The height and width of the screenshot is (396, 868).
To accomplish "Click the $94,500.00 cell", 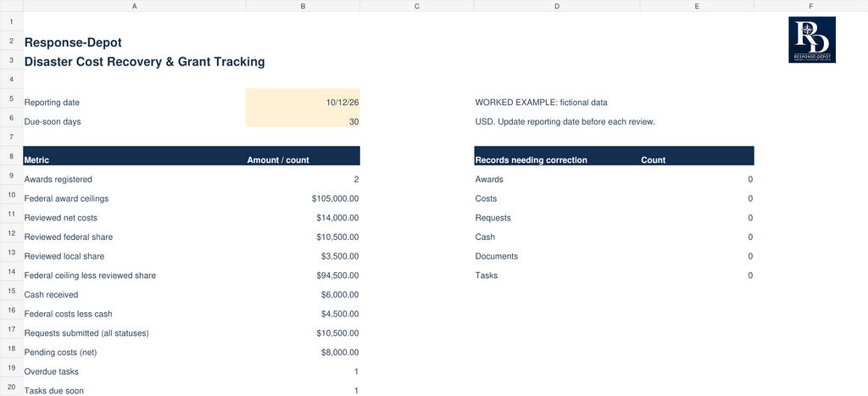I will pyautogui.click(x=303, y=271).
